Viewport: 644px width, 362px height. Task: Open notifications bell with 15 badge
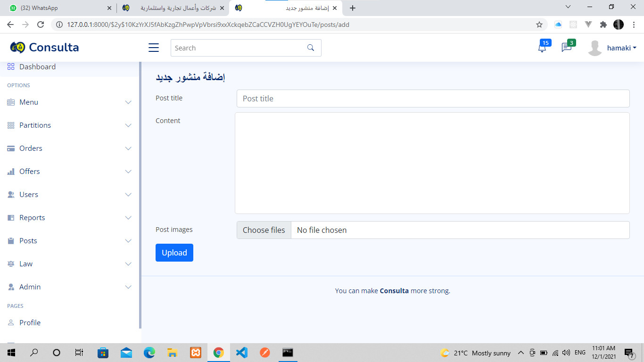[x=542, y=48]
